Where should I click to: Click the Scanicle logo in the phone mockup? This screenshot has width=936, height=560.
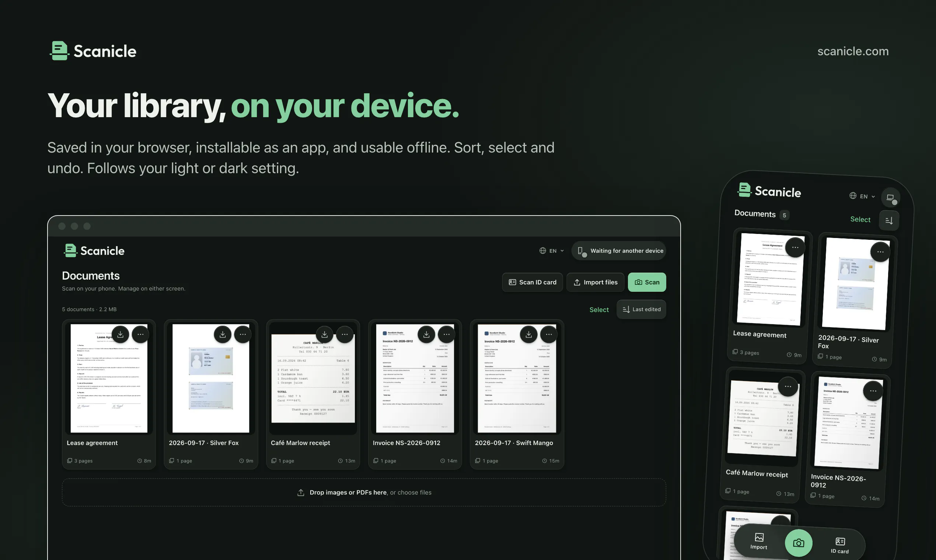[x=769, y=190]
